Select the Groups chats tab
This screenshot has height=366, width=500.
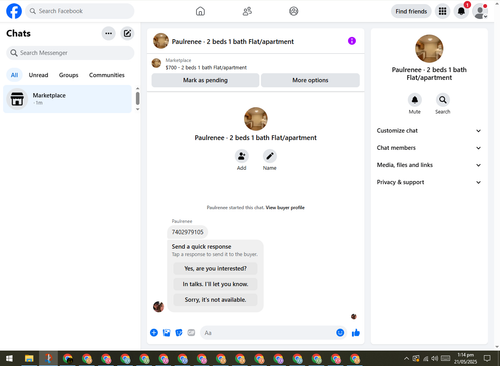pyautogui.click(x=68, y=75)
